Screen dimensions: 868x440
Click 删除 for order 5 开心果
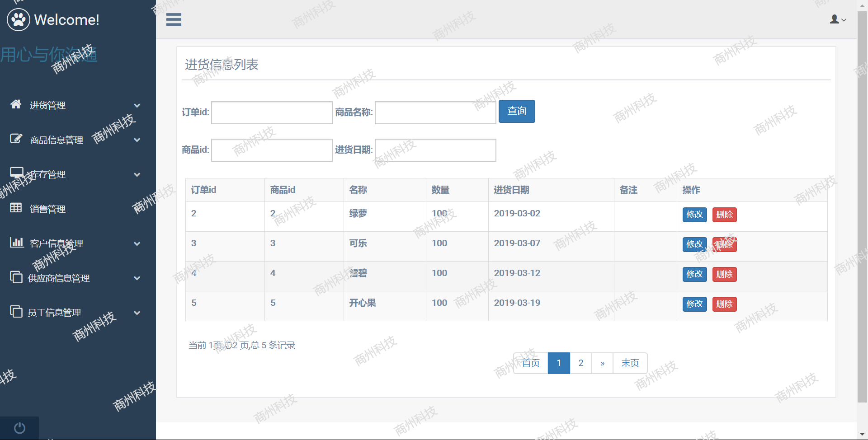(725, 304)
